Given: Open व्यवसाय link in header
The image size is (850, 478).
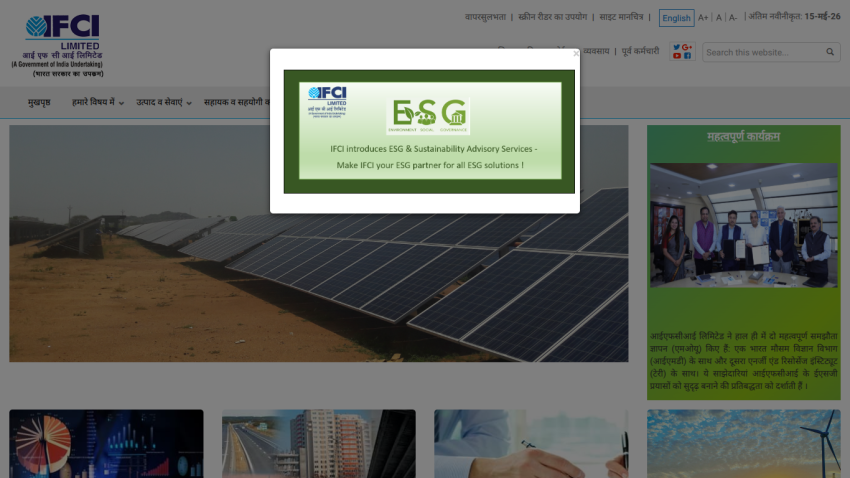Looking at the screenshot, I should tap(596, 51).
